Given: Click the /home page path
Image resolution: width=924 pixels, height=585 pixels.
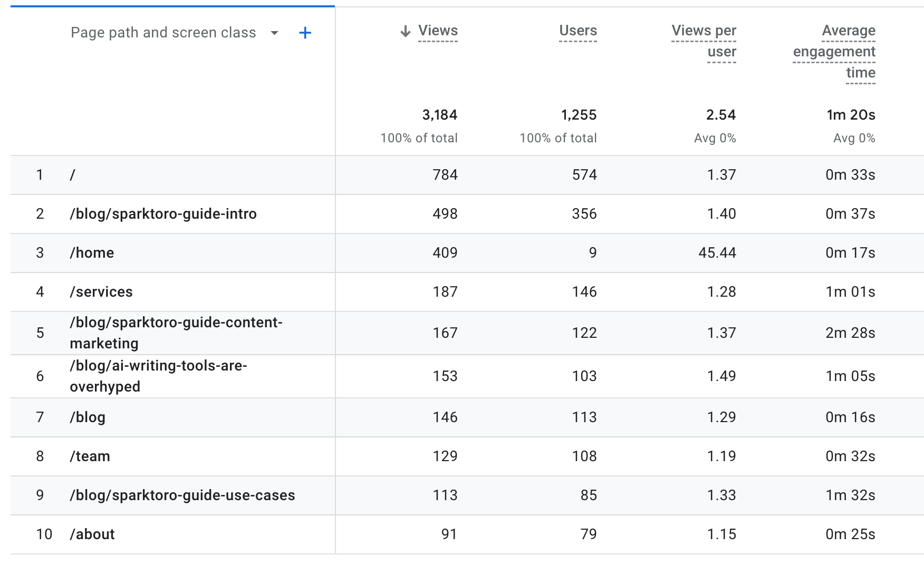Looking at the screenshot, I should click(92, 252).
